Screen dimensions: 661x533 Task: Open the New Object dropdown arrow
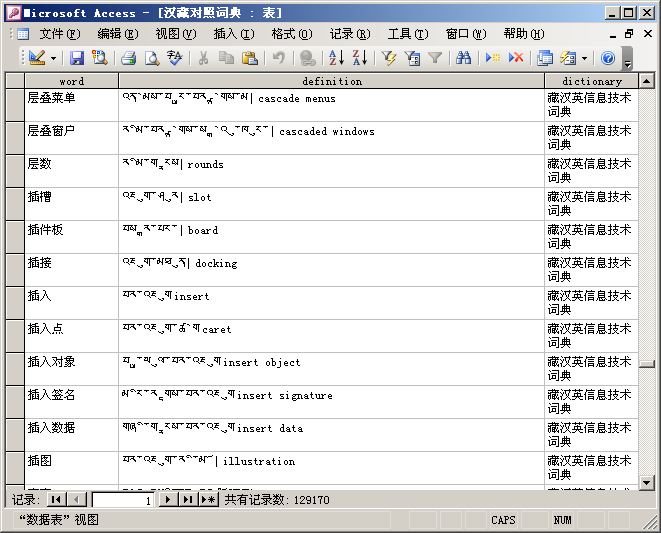[584, 58]
